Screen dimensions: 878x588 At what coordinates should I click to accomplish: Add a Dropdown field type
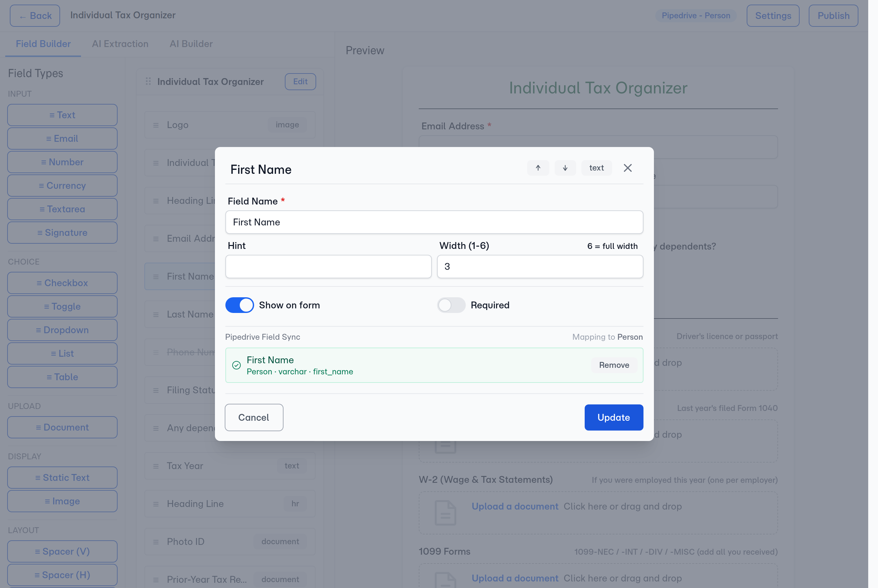pyautogui.click(x=62, y=330)
